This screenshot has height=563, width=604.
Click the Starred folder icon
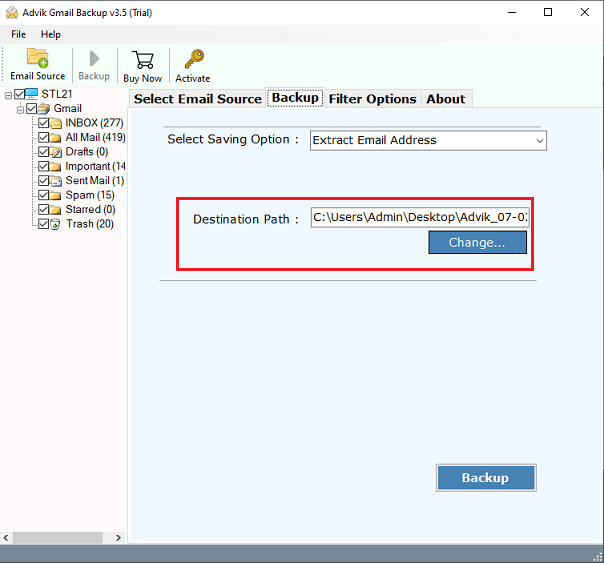pos(55,210)
